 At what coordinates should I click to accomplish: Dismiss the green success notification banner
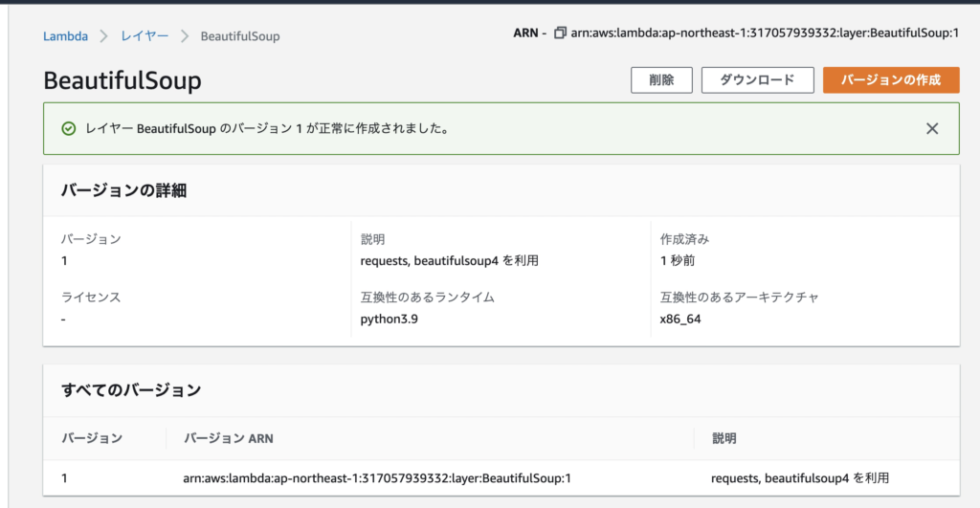pyautogui.click(x=932, y=129)
